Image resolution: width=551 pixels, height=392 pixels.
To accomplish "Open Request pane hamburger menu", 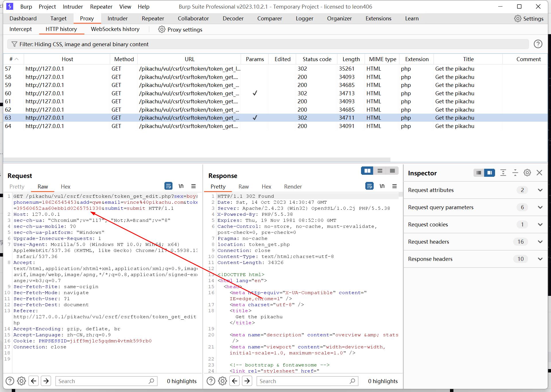I will (x=193, y=186).
